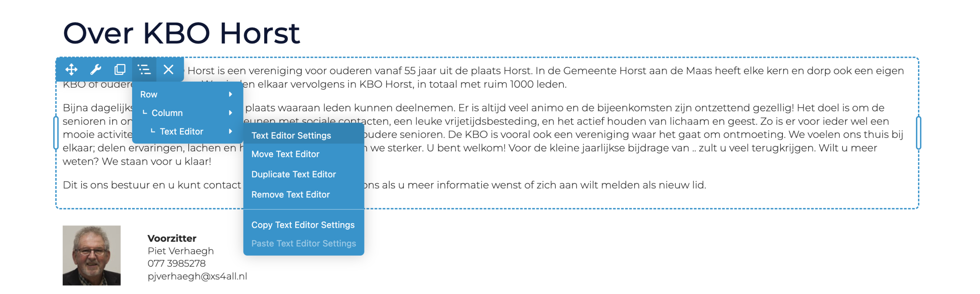Click Piet Verhaegh's portrait photo

click(91, 255)
